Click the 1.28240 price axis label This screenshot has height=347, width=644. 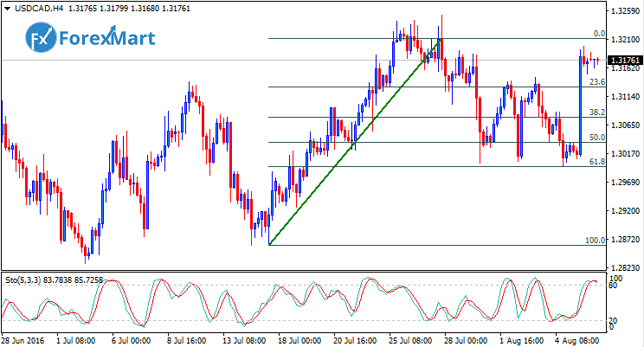coord(624,267)
